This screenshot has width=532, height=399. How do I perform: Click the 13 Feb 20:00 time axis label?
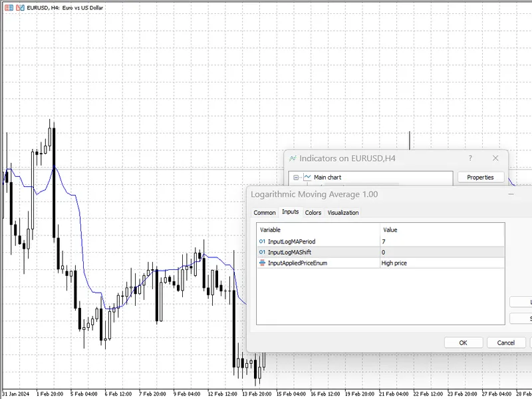[257, 394]
